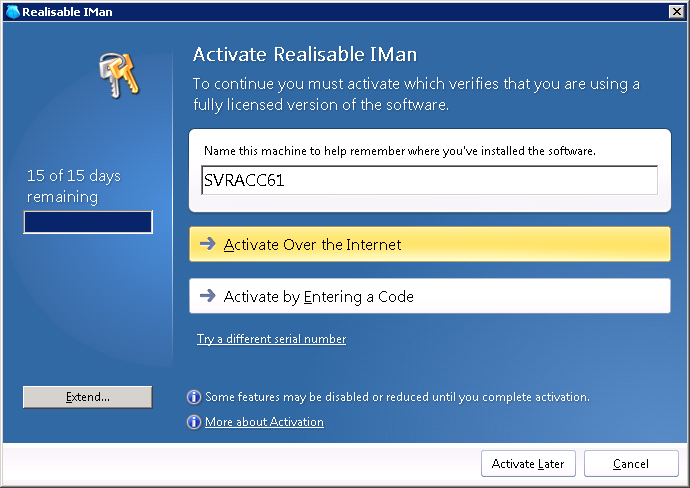Screen dimensions: 690x488
Task: Open the Try a different serial number link
Action: pos(271,339)
